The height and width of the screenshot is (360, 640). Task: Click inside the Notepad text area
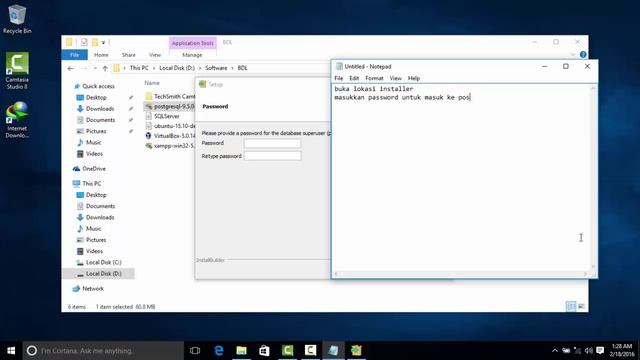click(x=461, y=178)
